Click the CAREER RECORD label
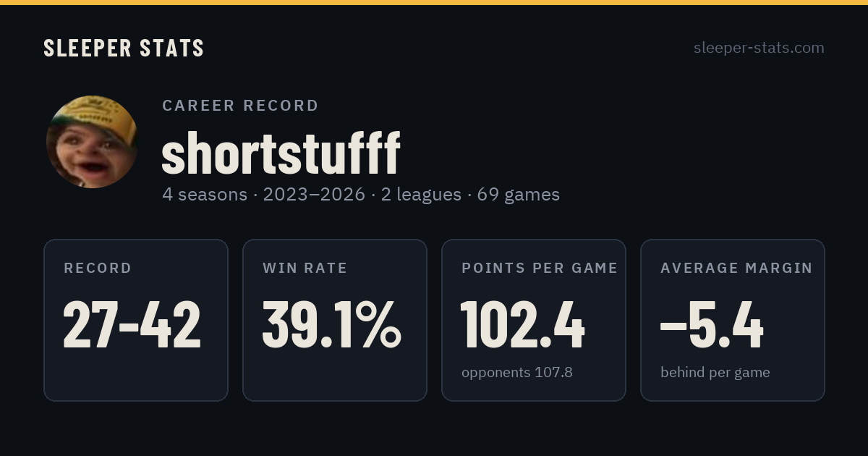 pos(240,106)
